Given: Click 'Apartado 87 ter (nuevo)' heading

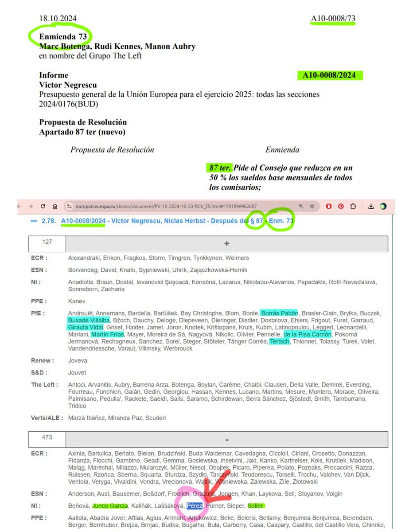Looking at the screenshot, I should [82, 132].
